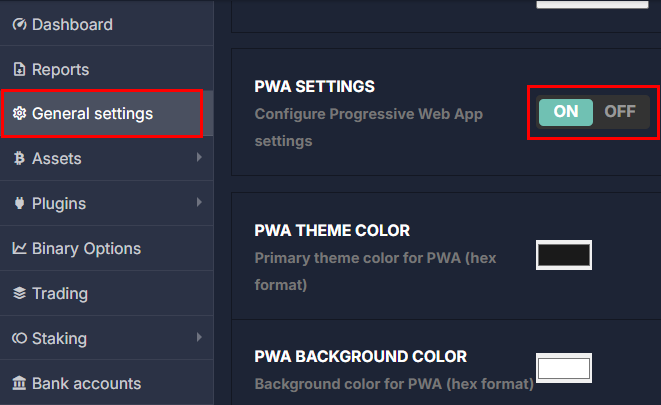The height and width of the screenshot is (405, 661).
Task: Click the Trading layers icon
Action: [19, 294]
